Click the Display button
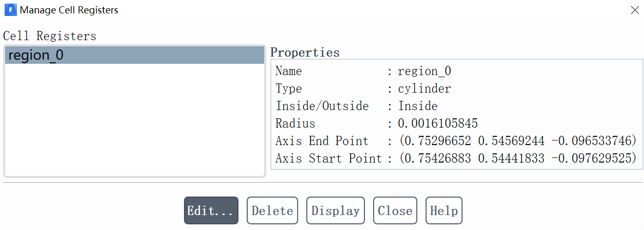This screenshot has height=230, width=644. [335, 210]
